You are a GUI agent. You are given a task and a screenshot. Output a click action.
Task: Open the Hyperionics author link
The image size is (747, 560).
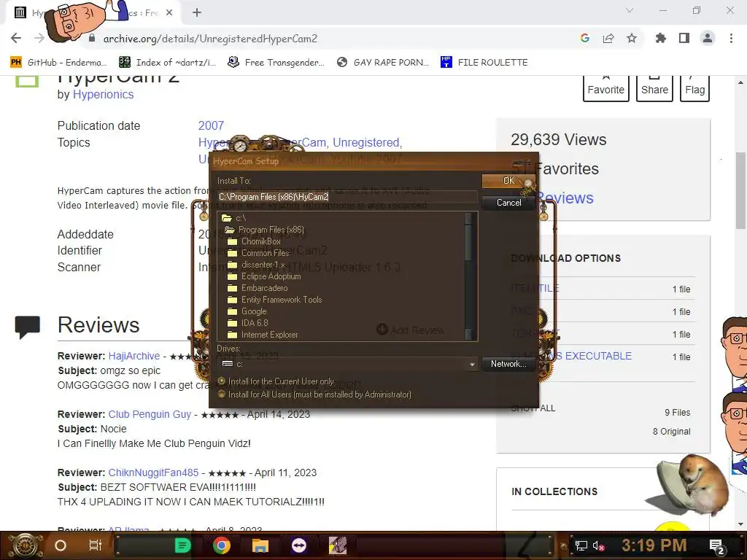coord(103,94)
